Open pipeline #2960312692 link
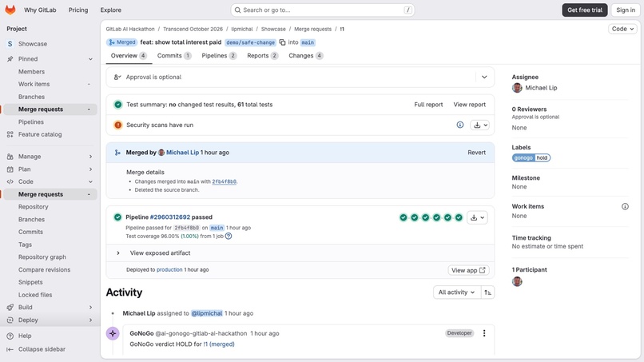The image size is (644, 362). (170, 217)
